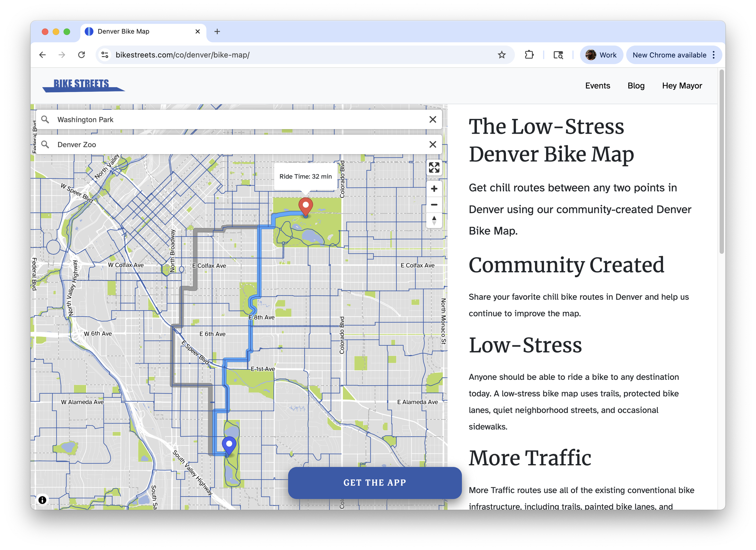The width and height of the screenshot is (756, 550).
Task: Go to the Blog page
Action: [x=636, y=86]
